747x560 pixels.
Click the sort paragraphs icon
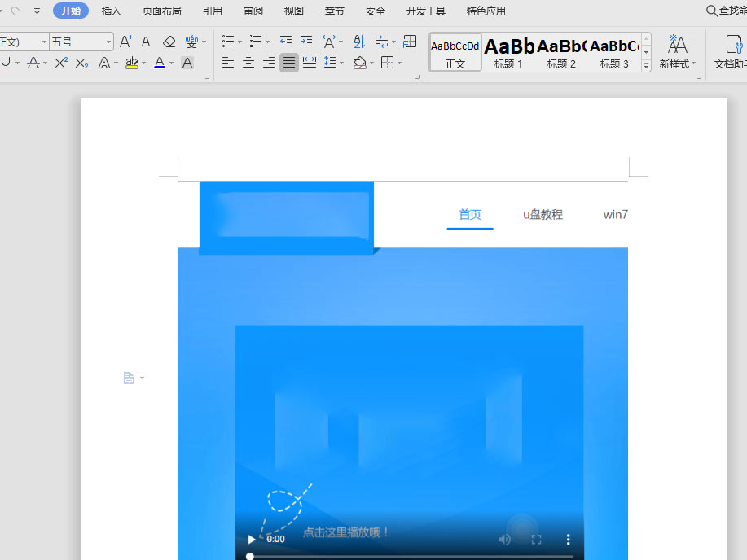tap(359, 41)
